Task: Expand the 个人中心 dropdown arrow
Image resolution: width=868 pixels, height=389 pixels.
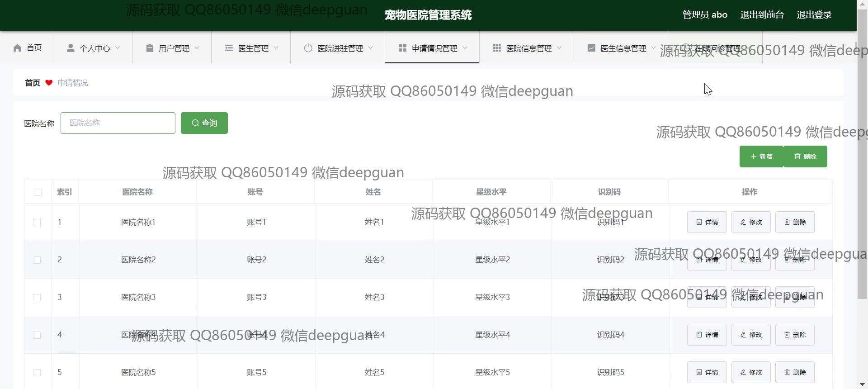Action: (118, 48)
